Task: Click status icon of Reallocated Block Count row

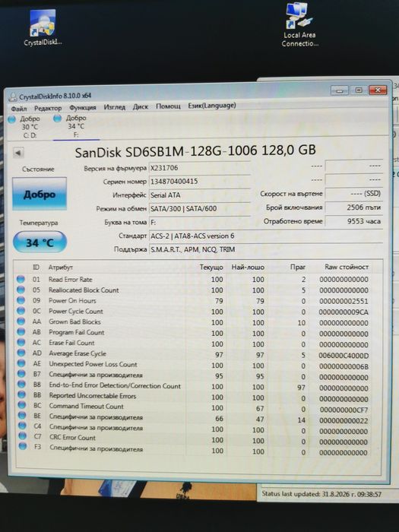Action: point(21,290)
